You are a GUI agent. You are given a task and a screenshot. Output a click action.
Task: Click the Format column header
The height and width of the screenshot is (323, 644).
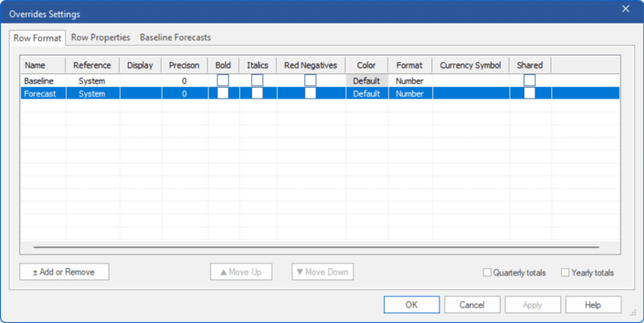410,65
